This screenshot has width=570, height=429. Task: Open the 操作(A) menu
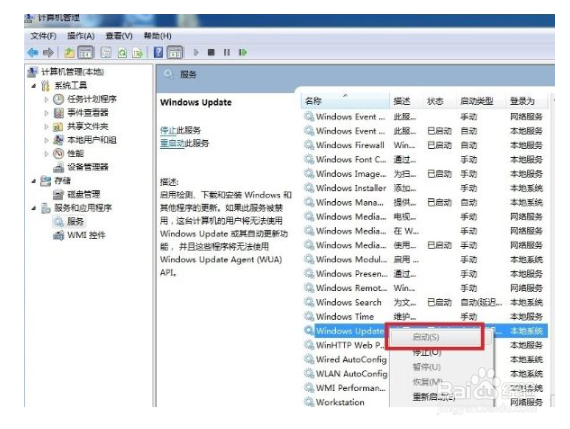(81, 36)
